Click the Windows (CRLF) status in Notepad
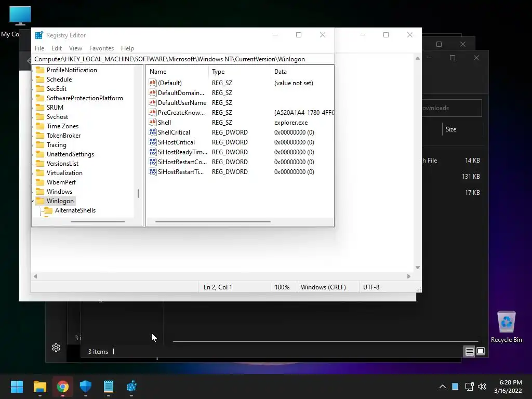 pyautogui.click(x=323, y=287)
